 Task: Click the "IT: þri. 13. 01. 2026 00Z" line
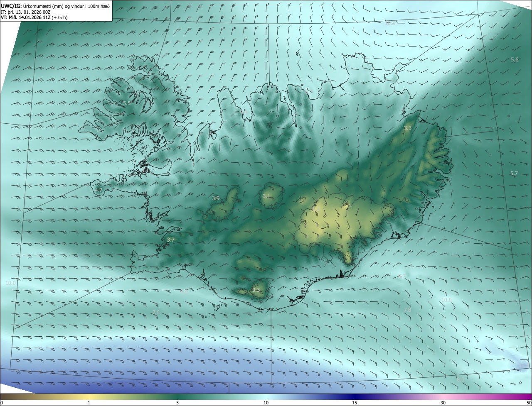coord(26,12)
